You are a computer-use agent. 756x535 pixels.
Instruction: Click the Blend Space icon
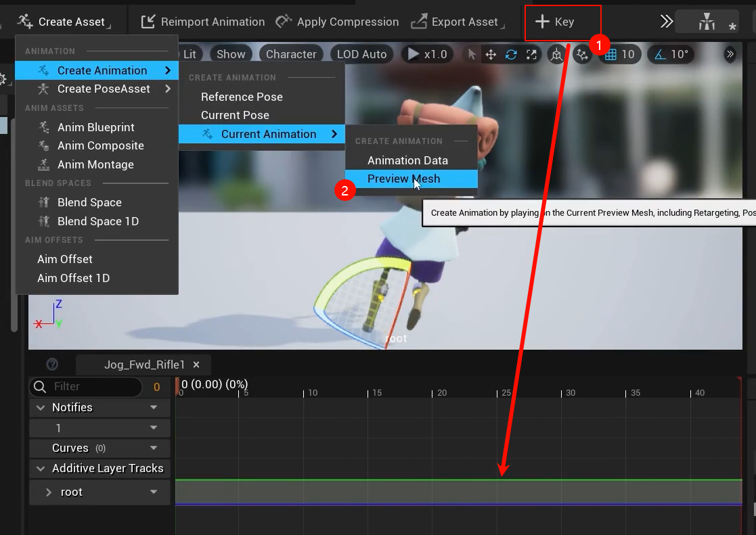click(44, 202)
